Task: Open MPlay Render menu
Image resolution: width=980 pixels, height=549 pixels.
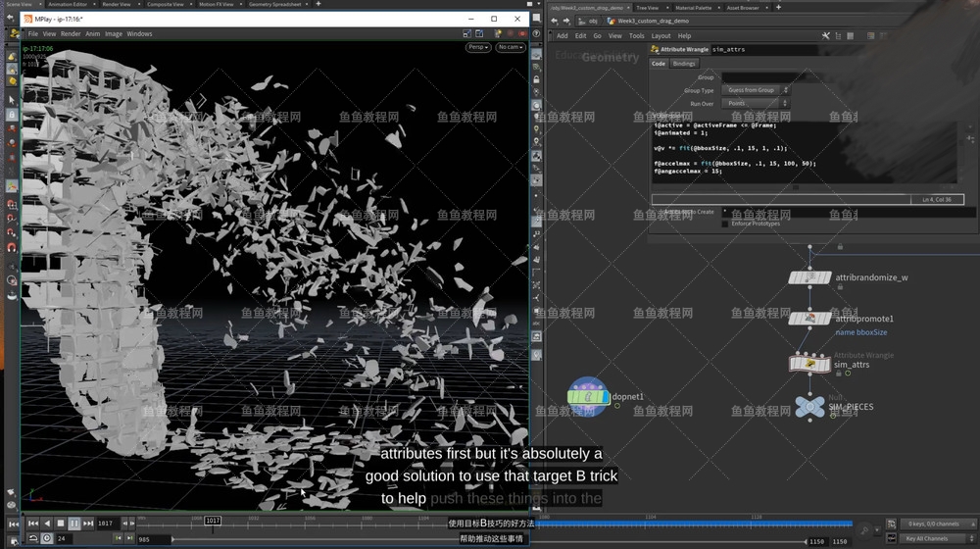Action: point(71,33)
